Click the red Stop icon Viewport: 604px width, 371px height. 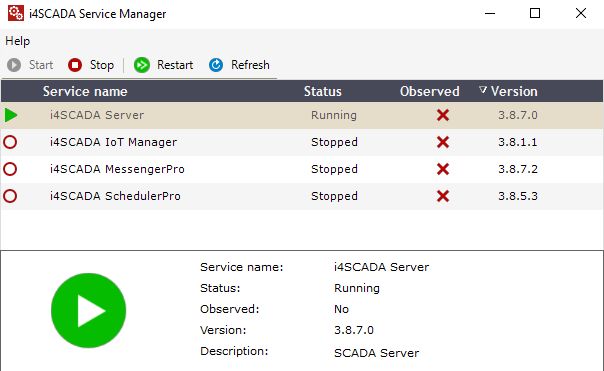(x=75, y=65)
